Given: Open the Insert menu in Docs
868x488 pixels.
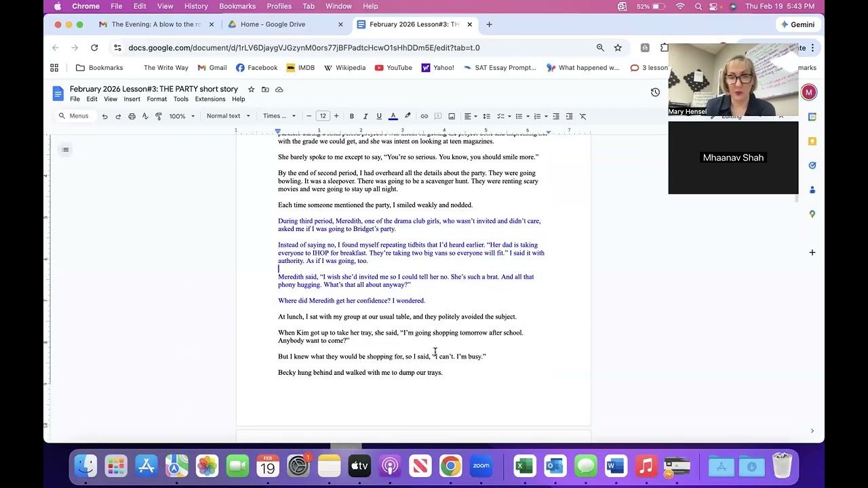Looking at the screenshot, I should tap(132, 99).
